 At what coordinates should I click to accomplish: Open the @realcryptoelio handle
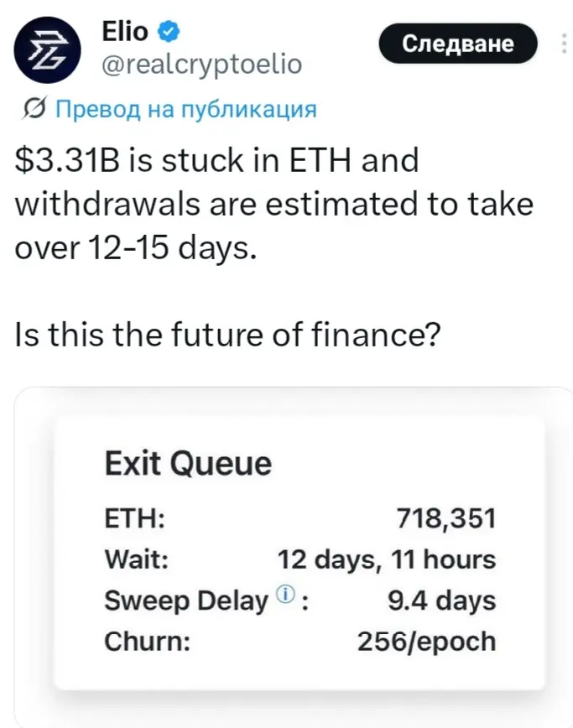tap(202, 64)
